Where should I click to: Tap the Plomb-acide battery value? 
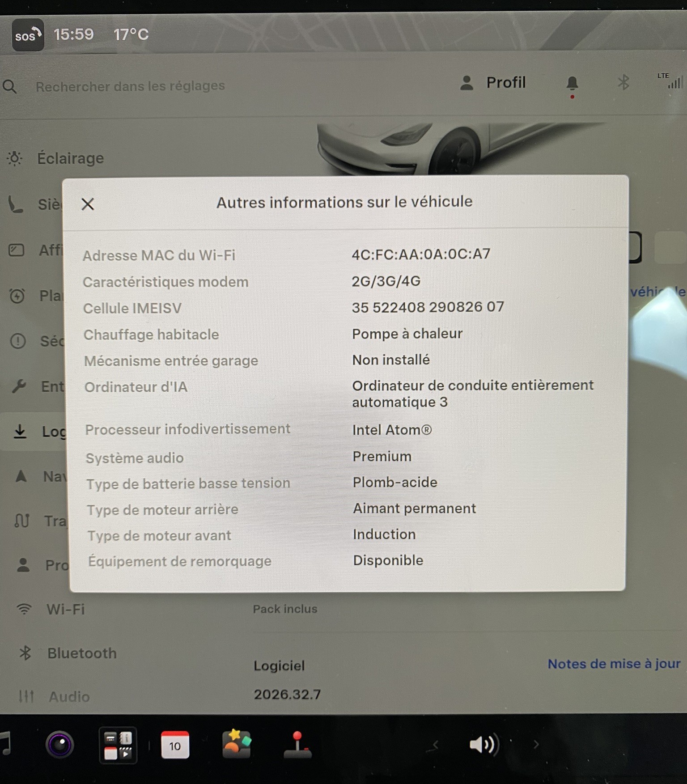click(395, 482)
